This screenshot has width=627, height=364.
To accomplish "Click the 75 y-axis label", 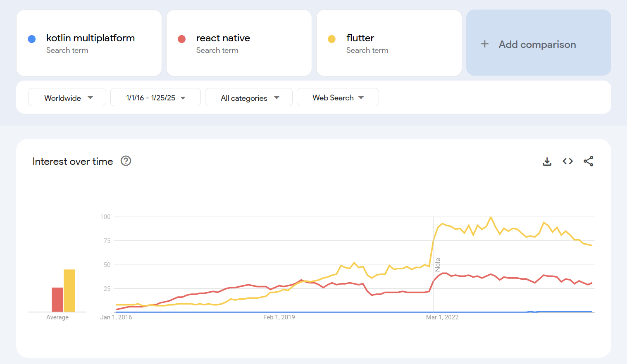I will 107,240.
